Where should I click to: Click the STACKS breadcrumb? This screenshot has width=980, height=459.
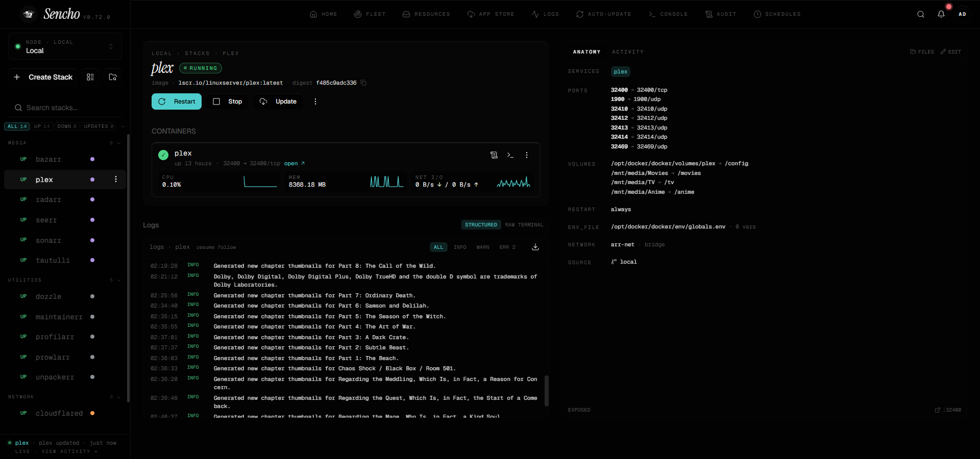197,54
